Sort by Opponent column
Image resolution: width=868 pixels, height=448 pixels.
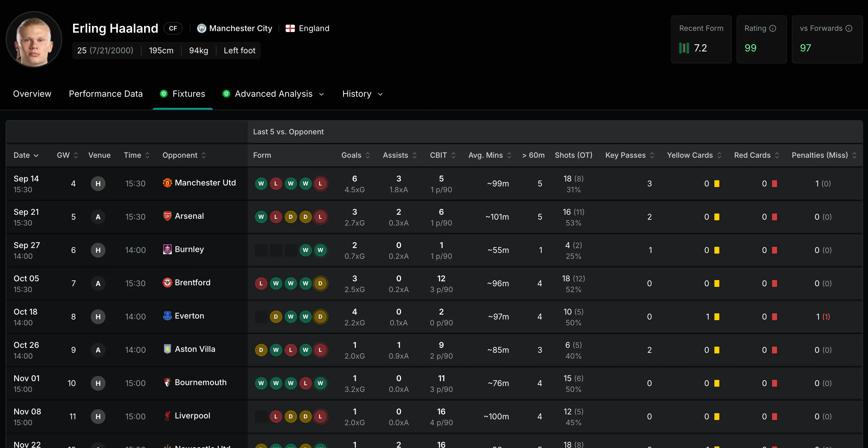pyautogui.click(x=184, y=155)
